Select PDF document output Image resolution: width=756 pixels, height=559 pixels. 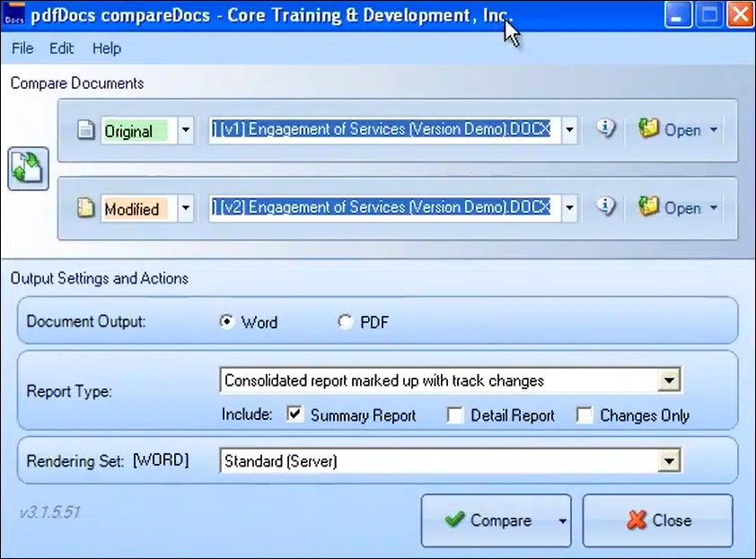click(x=345, y=321)
